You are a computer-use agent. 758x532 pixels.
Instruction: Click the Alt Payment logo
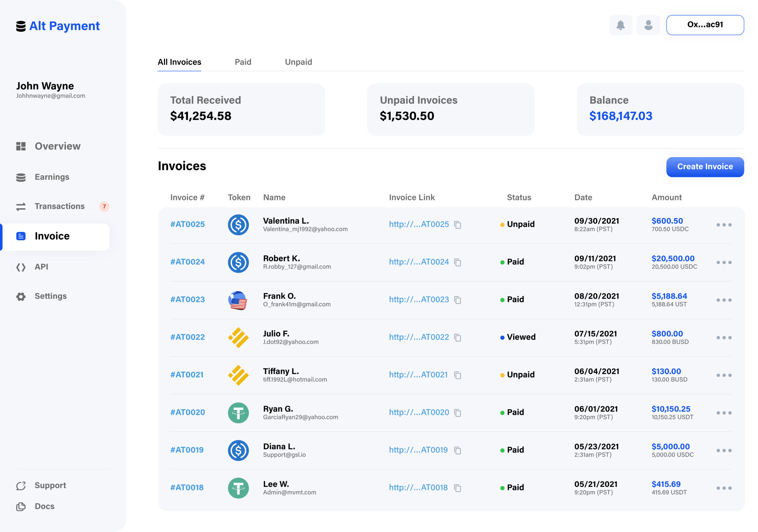58,26
